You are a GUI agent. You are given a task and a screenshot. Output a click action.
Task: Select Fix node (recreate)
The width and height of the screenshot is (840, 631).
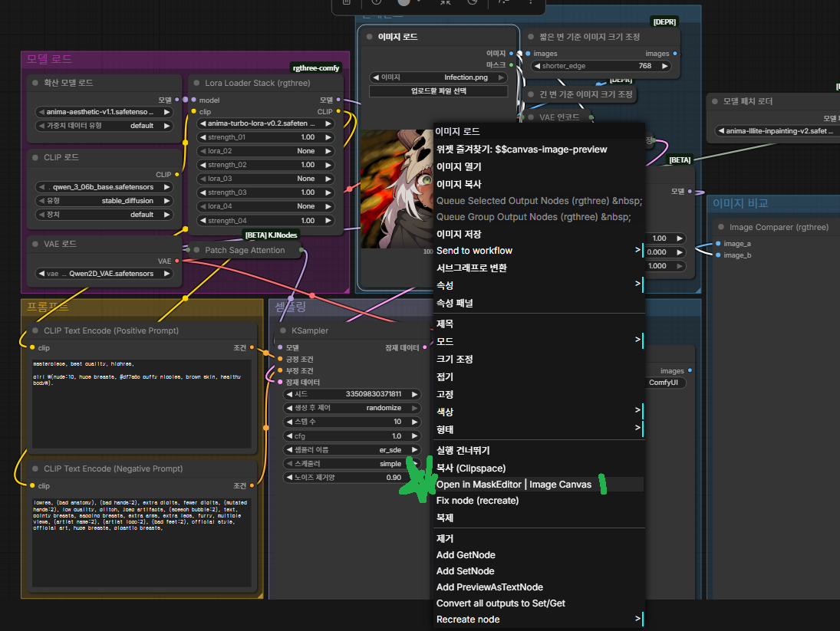tap(539, 501)
